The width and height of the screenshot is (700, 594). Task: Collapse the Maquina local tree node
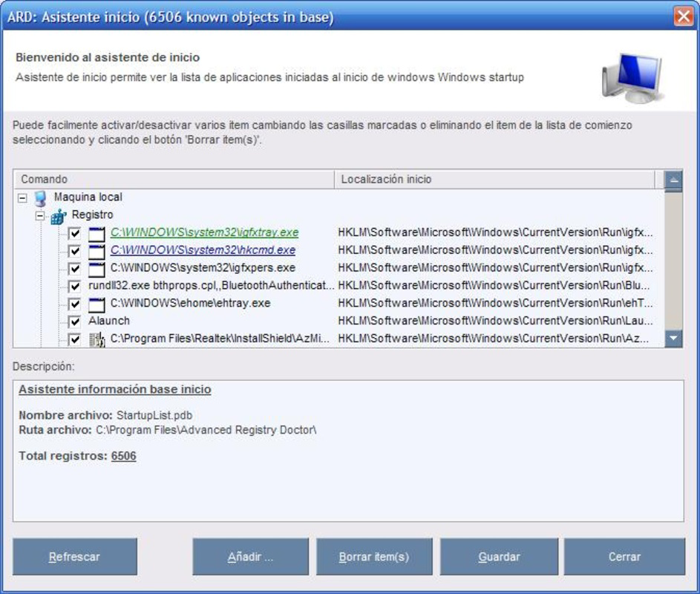pos(22,198)
